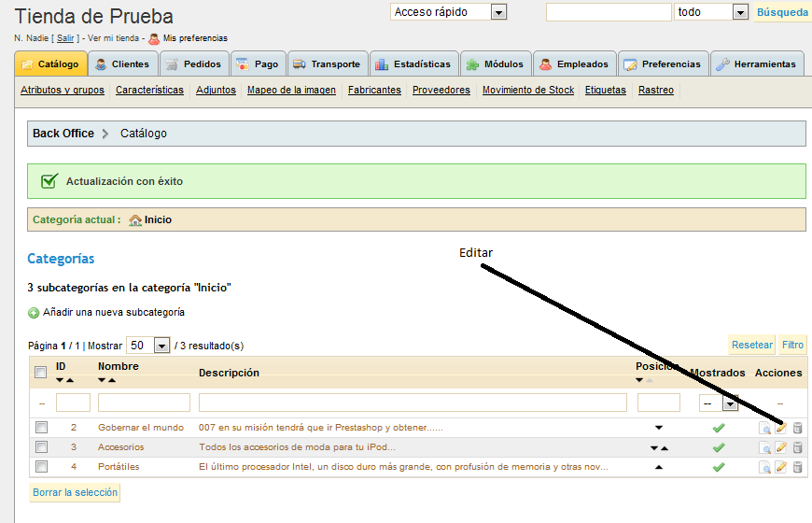Click the Nombre filter input field
Screen dimensions: 812x523
pos(144,403)
